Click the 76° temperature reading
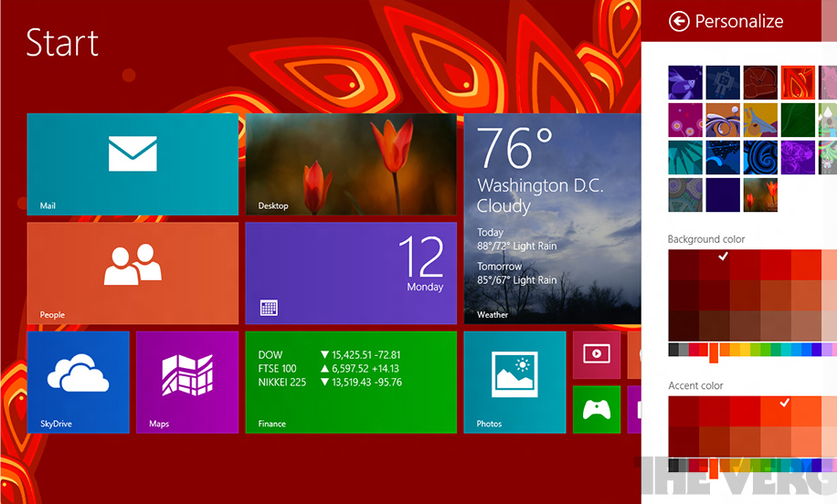 point(514,147)
